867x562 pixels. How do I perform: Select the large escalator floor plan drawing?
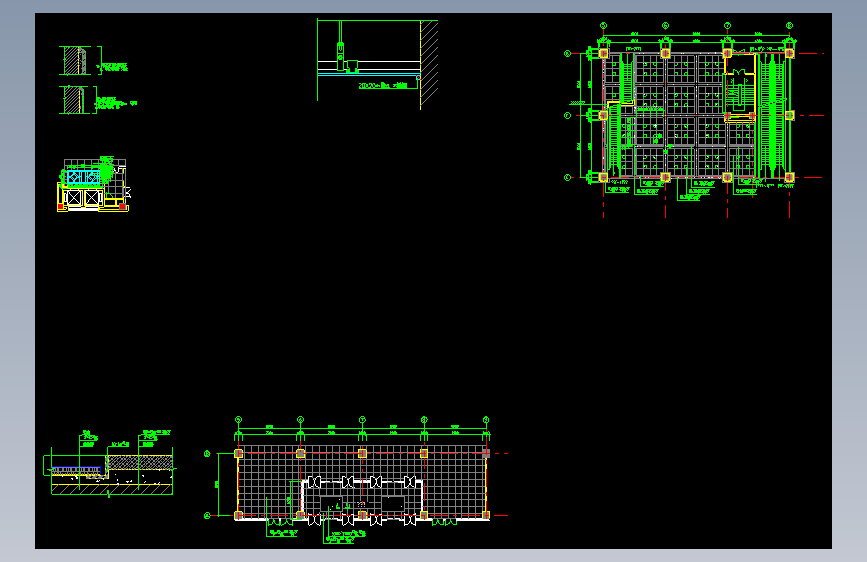(694, 119)
